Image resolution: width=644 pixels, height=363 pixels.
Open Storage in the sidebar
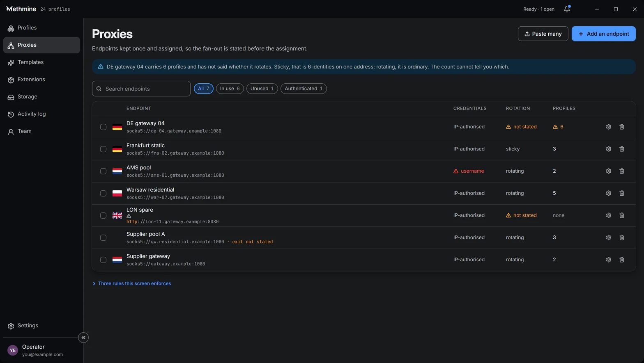[x=41, y=97]
